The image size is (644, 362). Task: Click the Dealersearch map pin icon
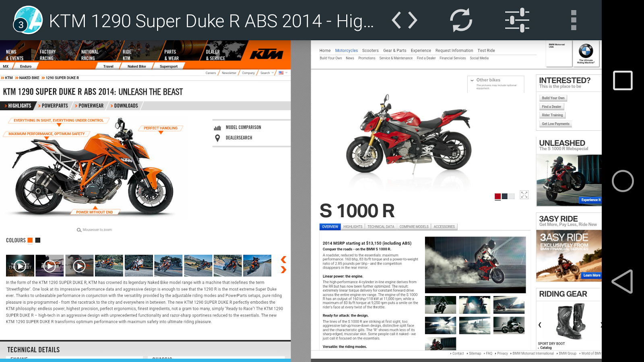pyautogui.click(x=217, y=138)
